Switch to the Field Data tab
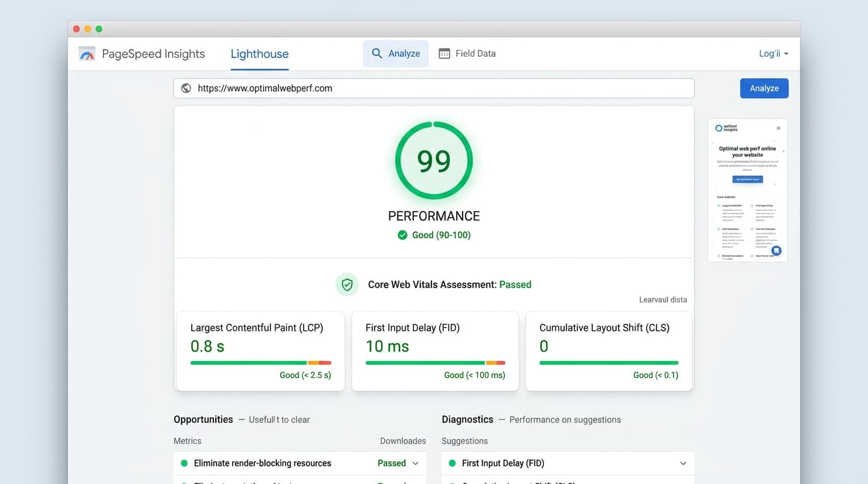Image resolution: width=868 pixels, height=484 pixels. point(467,54)
